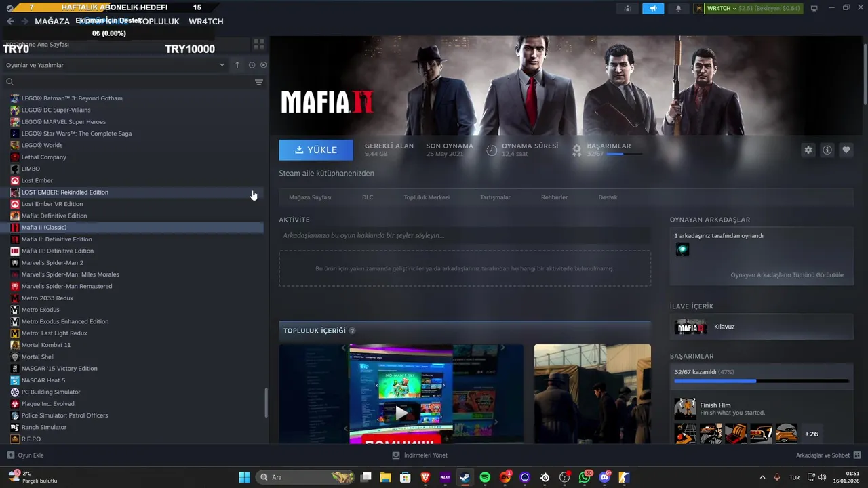868x488 pixels.
Task: Expand Oyunlar ve Yazılımlar dropdown
Action: [x=115, y=65]
